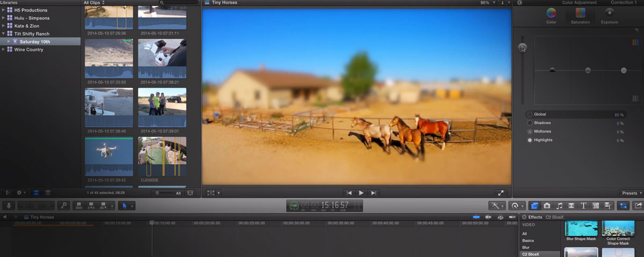Open the keyword editor key icon

pos(63,205)
